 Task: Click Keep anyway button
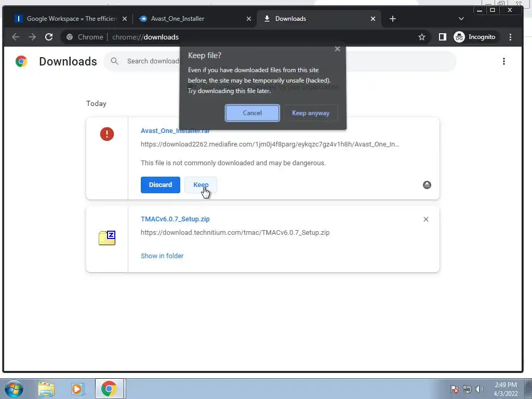click(x=311, y=113)
